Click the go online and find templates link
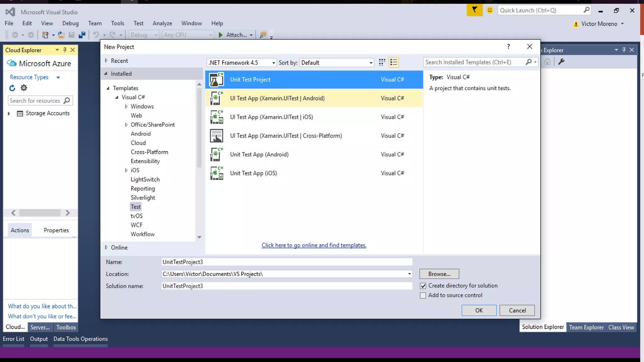 click(314, 245)
